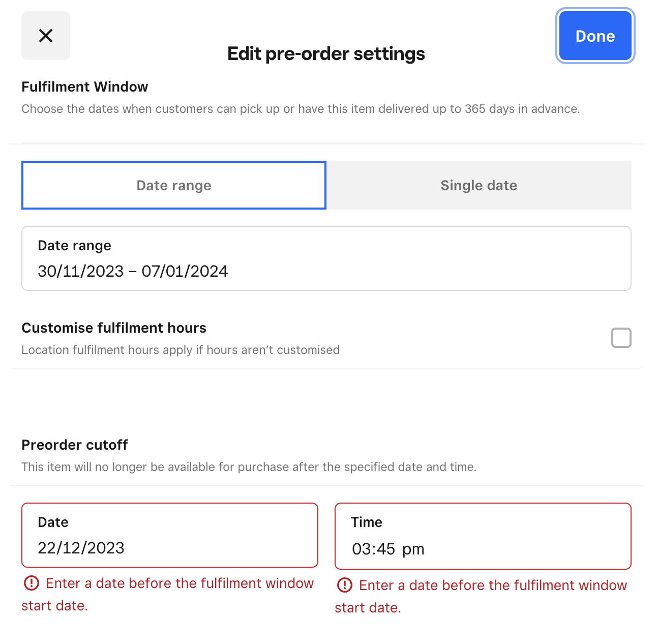
Task: Open the Date range picker showing 30/11/2023
Action: click(x=326, y=258)
